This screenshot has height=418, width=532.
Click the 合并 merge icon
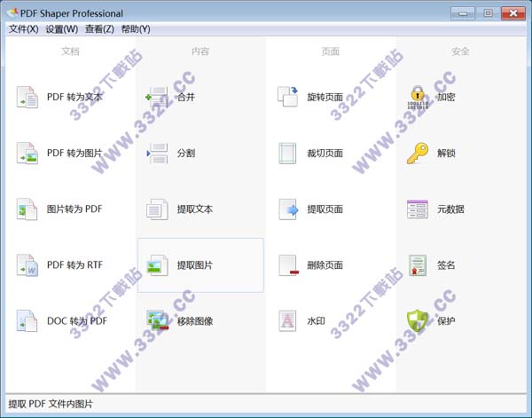[x=157, y=97]
